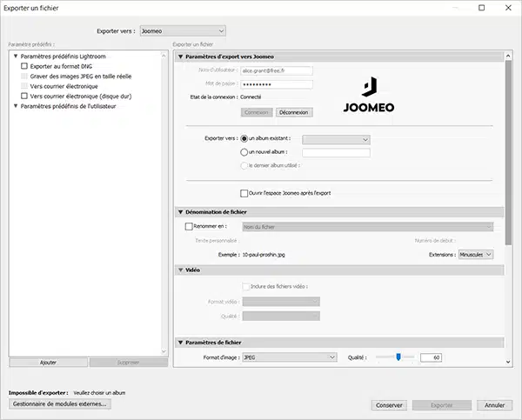Click the Joomeo logo

[x=369, y=95]
